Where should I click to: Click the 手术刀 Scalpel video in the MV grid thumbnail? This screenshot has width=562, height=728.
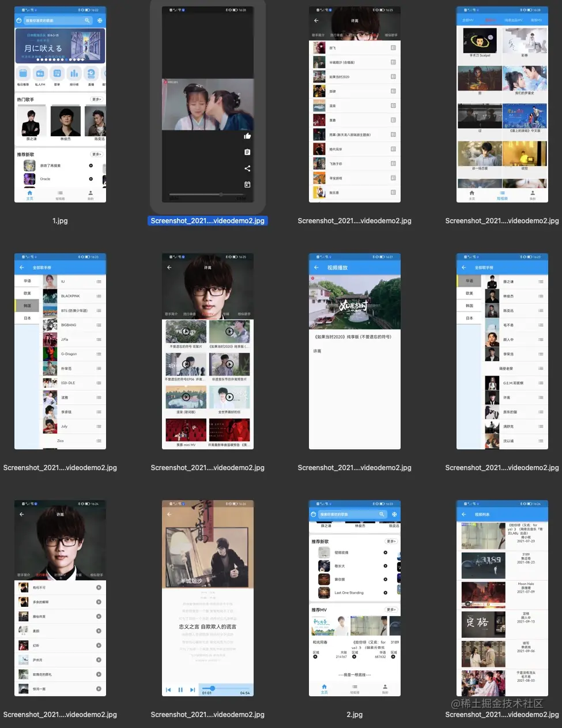[480, 43]
